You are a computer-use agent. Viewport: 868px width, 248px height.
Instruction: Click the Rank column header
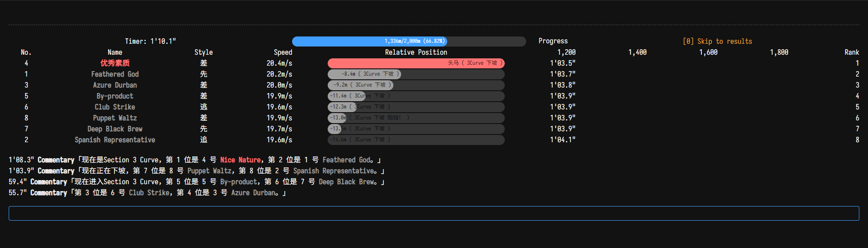(x=852, y=52)
